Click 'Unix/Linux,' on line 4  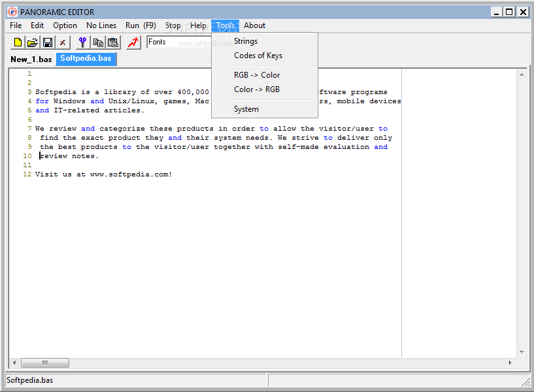(133, 101)
